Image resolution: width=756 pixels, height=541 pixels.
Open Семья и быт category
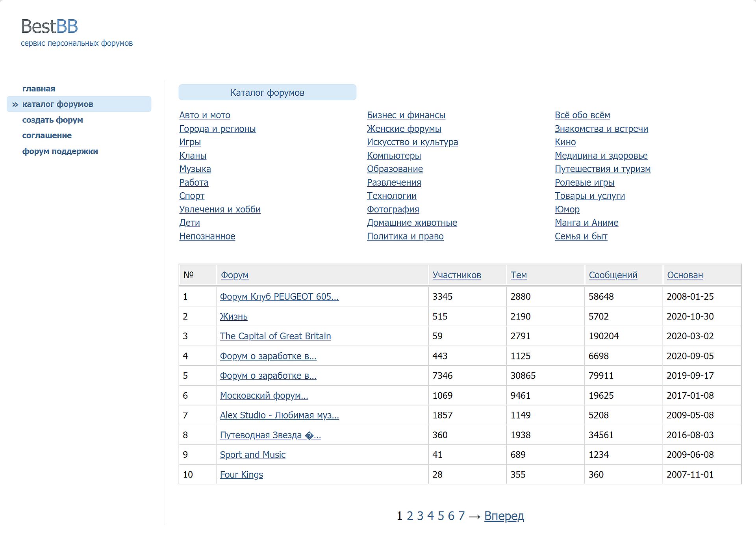(x=581, y=236)
